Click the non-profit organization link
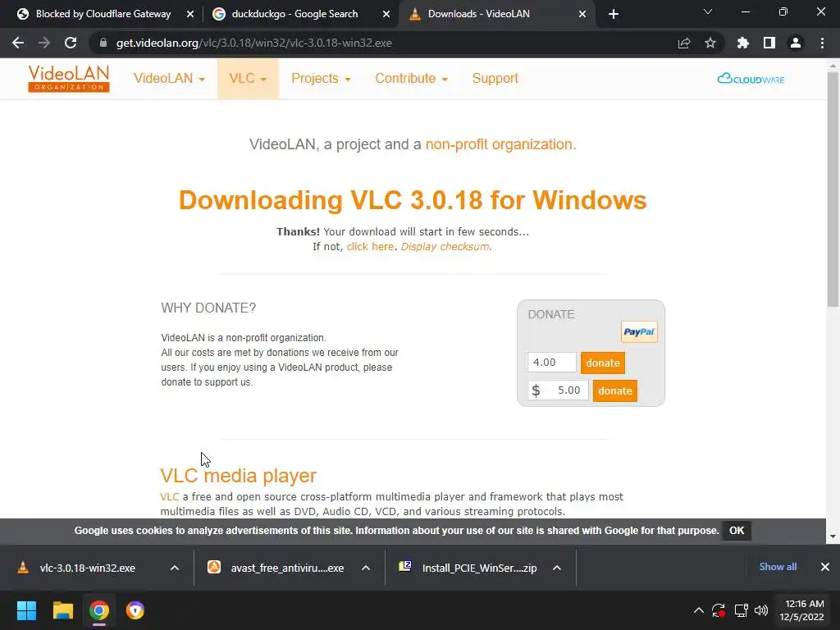 click(500, 144)
